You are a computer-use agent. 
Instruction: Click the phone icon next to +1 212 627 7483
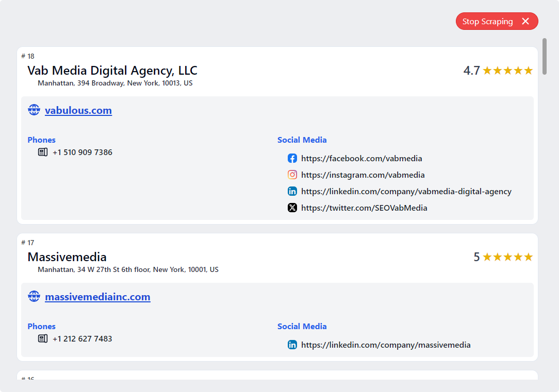(x=43, y=338)
